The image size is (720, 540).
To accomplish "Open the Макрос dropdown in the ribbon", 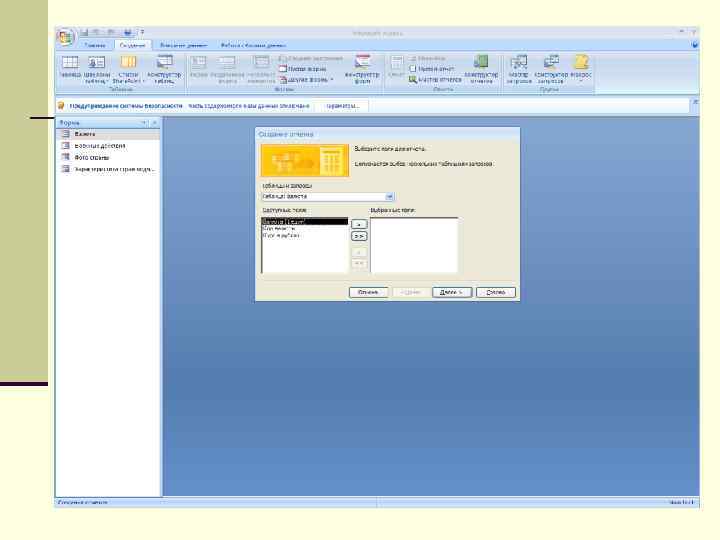I will [x=581, y=69].
